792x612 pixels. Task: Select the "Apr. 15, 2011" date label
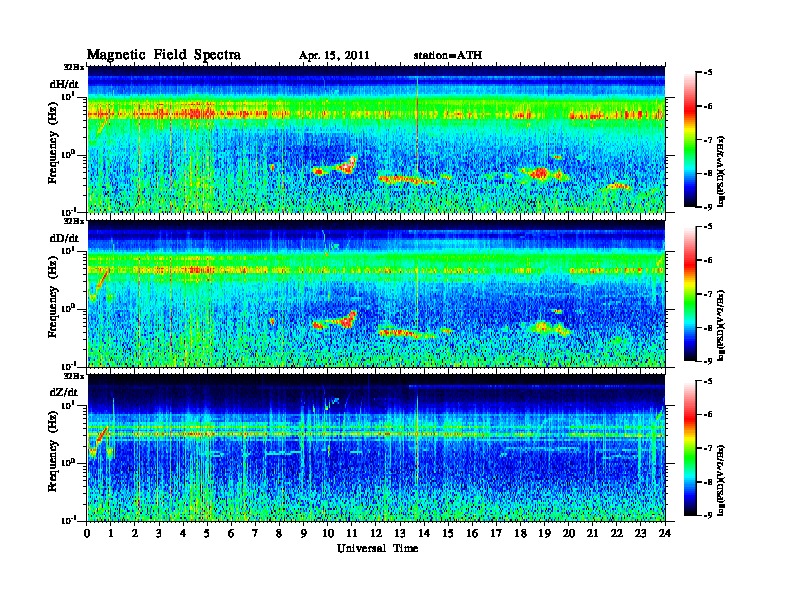pos(334,56)
